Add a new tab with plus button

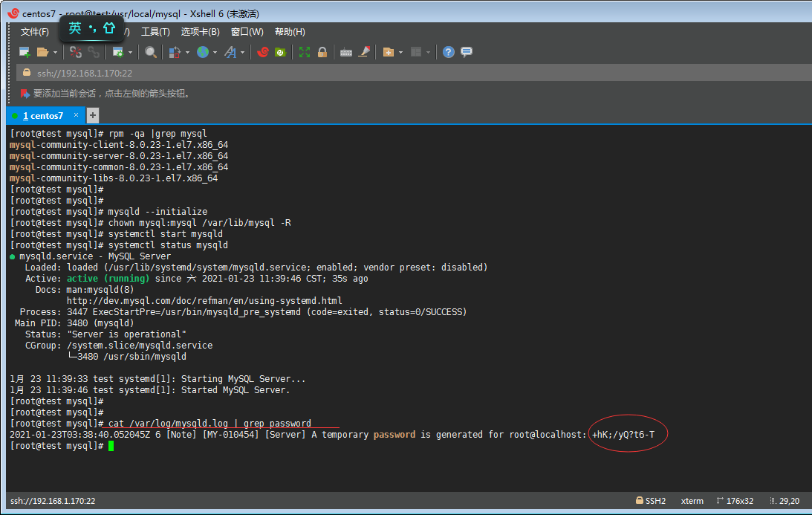[93, 115]
